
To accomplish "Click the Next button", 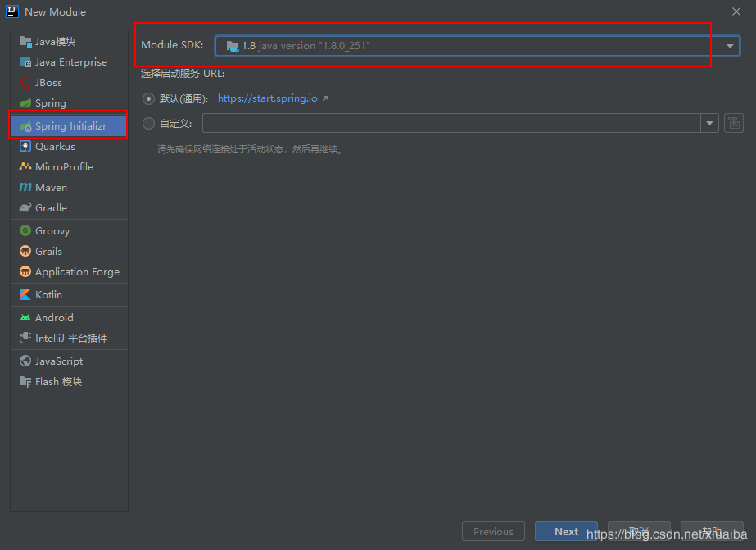I will click(x=566, y=531).
